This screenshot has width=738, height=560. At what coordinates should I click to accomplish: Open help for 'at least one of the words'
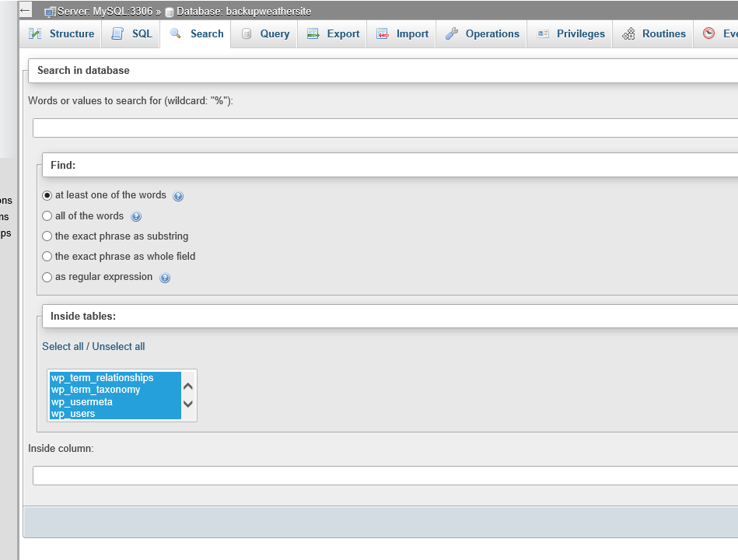pyautogui.click(x=178, y=196)
